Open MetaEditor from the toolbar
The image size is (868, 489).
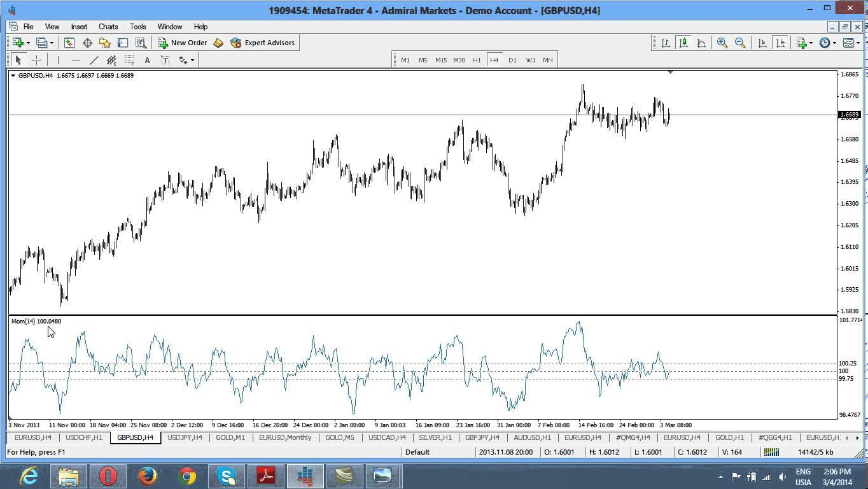pos(218,43)
